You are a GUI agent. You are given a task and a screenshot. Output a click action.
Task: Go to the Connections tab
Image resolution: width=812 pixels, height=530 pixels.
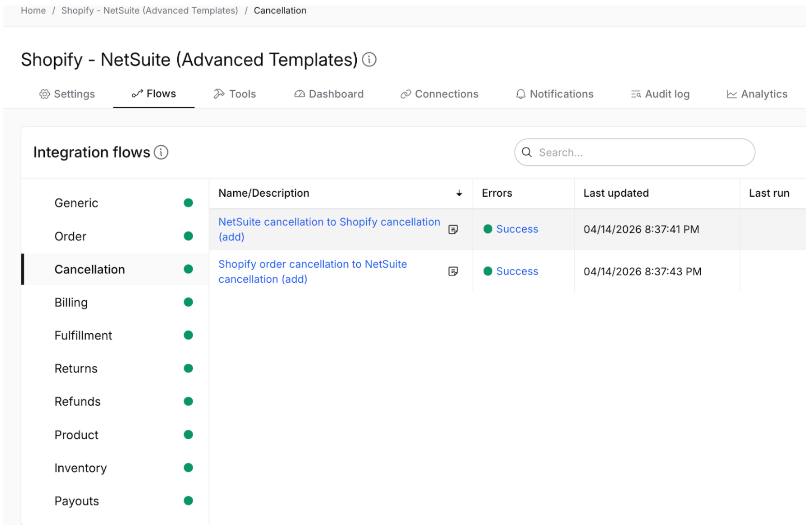439,94
